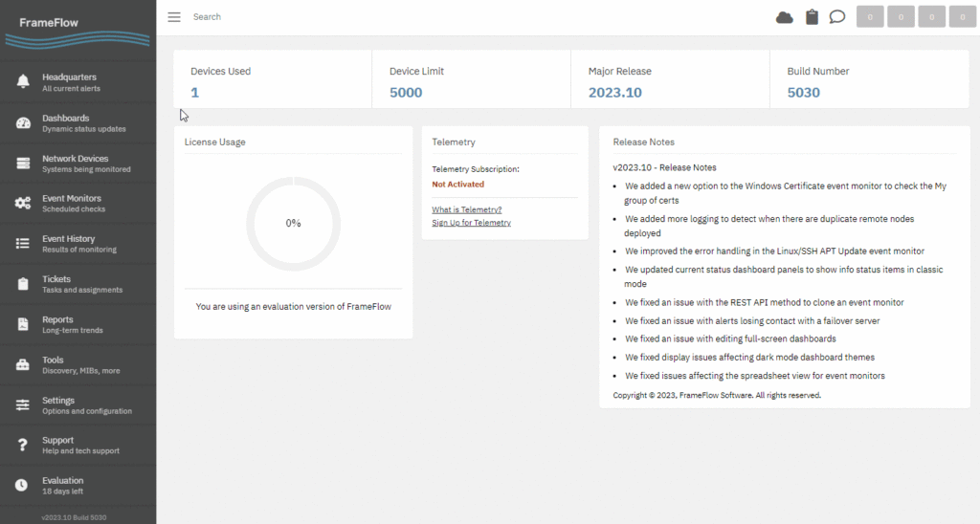
Task: Select Event Monitors scheduled checks
Action: pos(78,203)
